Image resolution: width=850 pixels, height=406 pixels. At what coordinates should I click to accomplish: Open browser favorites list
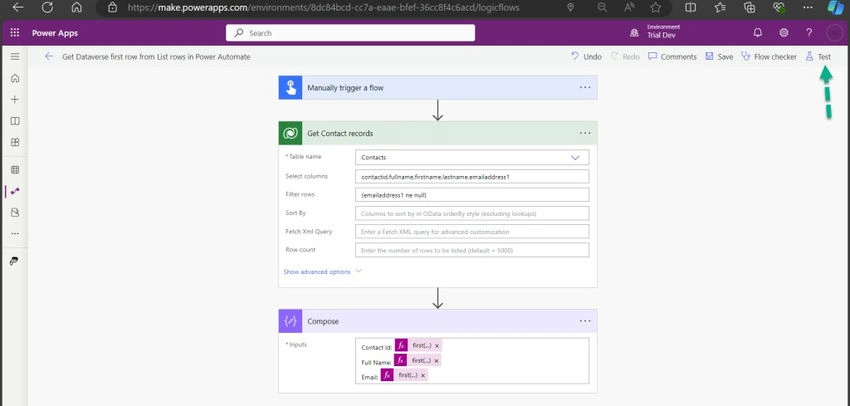[x=720, y=8]
